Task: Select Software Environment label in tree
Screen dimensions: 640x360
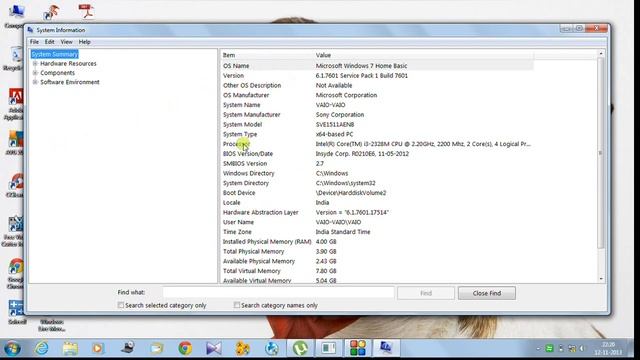Action: (x=70, y=82)
